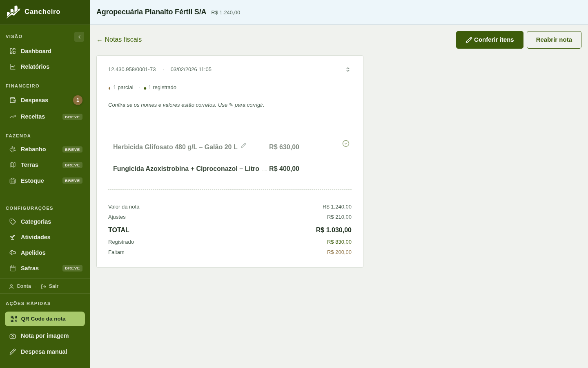Click the CNPJ 12.430.958/0001-73

(132, 70)
